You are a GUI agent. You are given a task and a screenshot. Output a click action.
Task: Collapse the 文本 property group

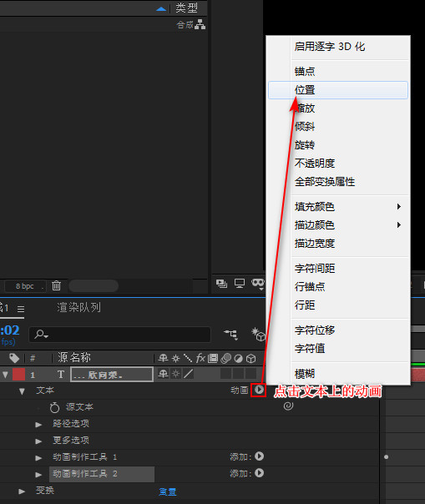22,391
